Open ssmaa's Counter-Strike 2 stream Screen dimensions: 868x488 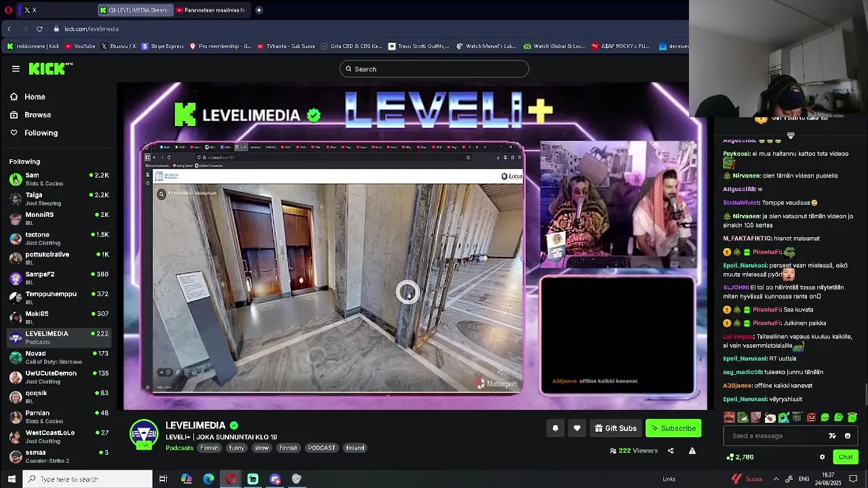click(58, 456)
